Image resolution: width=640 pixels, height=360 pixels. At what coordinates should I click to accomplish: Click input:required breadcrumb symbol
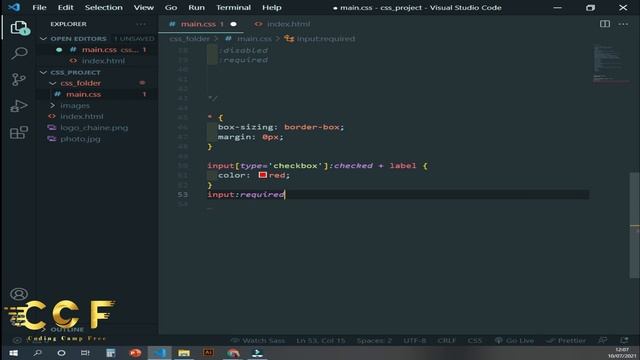pyautogui.click(x=326, y=39)
